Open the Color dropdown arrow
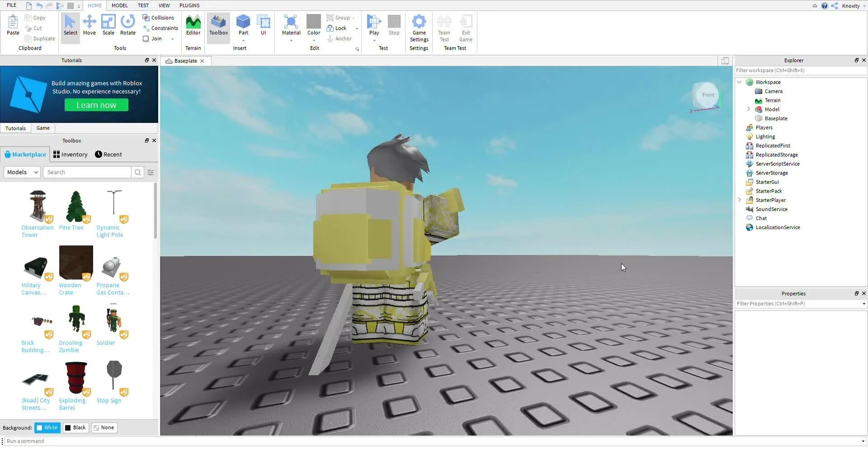The image size is (868, 461). [314, 41]
